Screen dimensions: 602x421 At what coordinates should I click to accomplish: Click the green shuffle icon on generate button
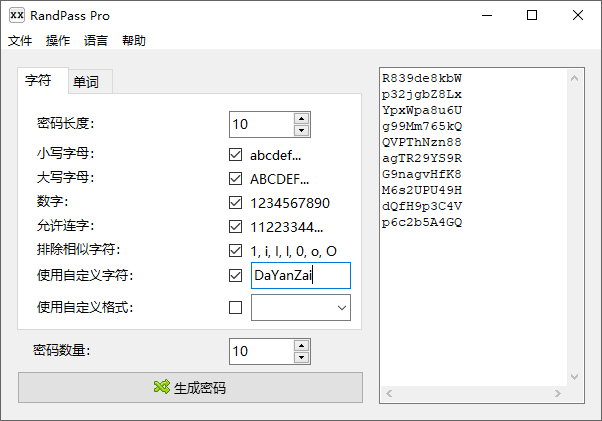click(x=162, y=387)
